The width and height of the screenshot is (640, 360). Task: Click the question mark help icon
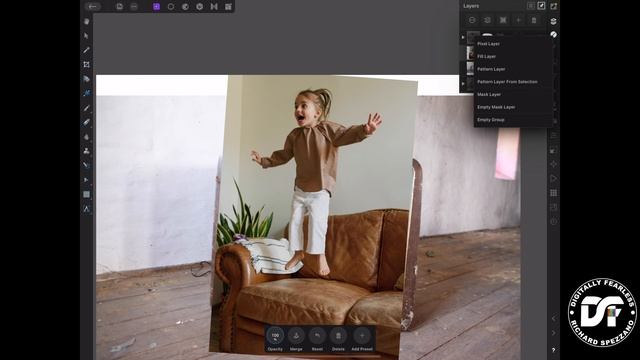(553, 350)
